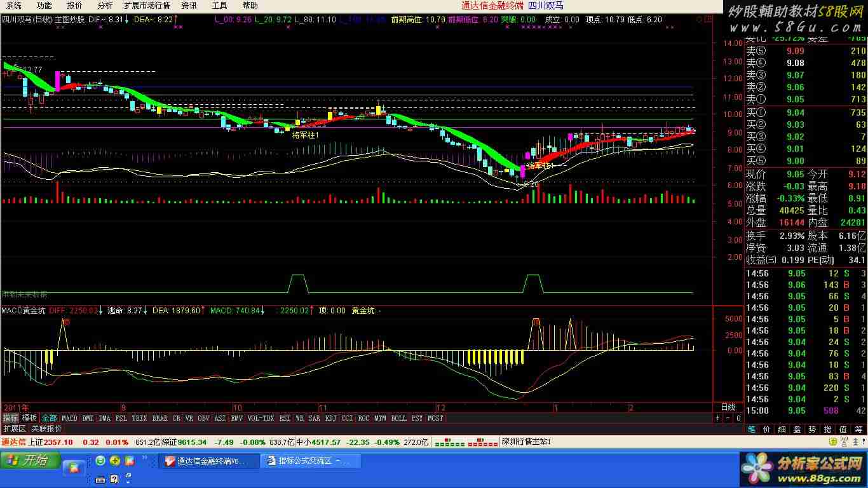This screenshot has height=488, width=868.
Task: Switch to the VOL-TDX indicator tab
Action: click(x=261, y=418)
